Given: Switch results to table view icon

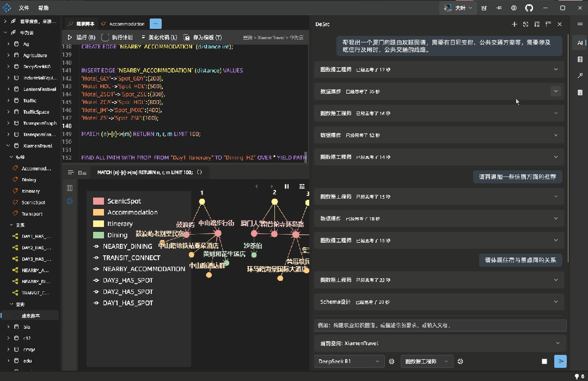Looking at the screenshot, I should [x=70, y=188].
